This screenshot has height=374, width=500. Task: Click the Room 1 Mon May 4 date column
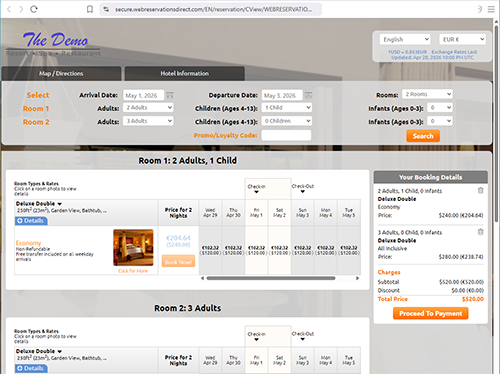326,213
